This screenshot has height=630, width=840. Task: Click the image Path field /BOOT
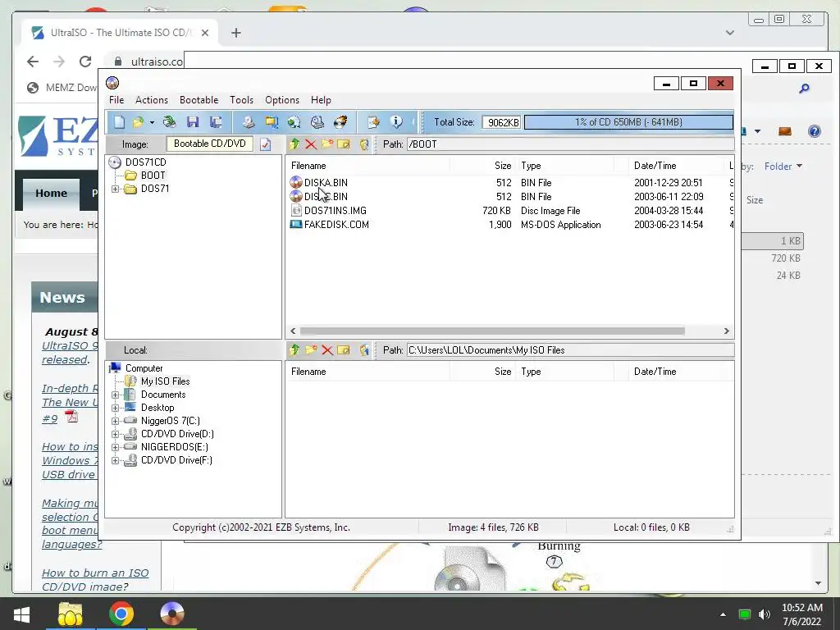pos(570,144)
